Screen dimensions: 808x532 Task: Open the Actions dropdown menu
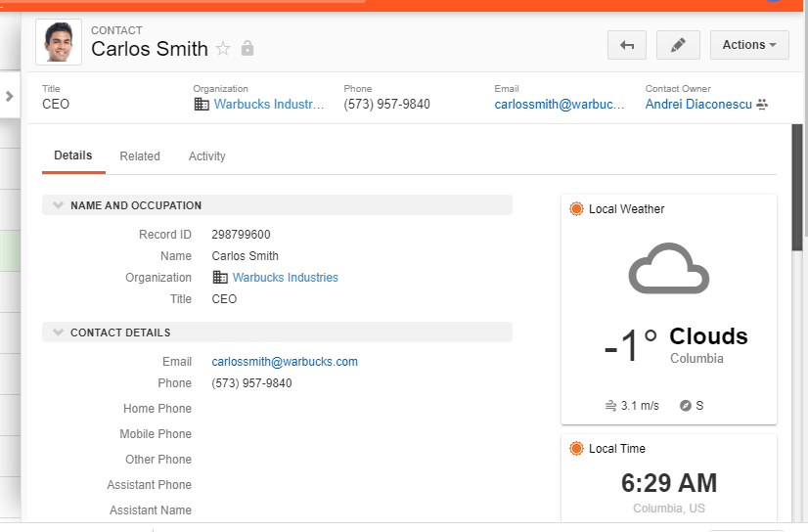(748, 45)
